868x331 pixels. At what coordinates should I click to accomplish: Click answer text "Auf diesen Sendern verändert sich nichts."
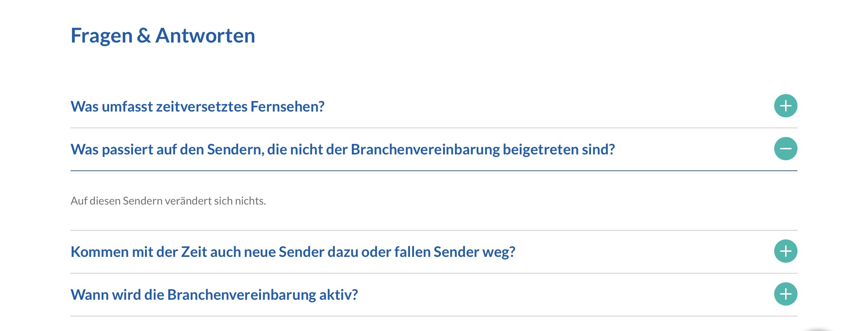click(168, 201)
